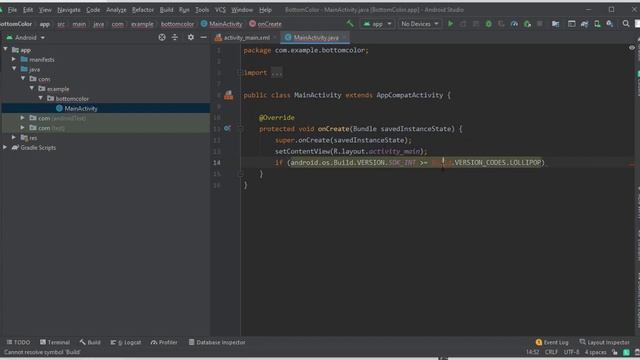Screen dimensions: 640x360
Task: Click the Make Project hammer icon
Action: [350, 24]
